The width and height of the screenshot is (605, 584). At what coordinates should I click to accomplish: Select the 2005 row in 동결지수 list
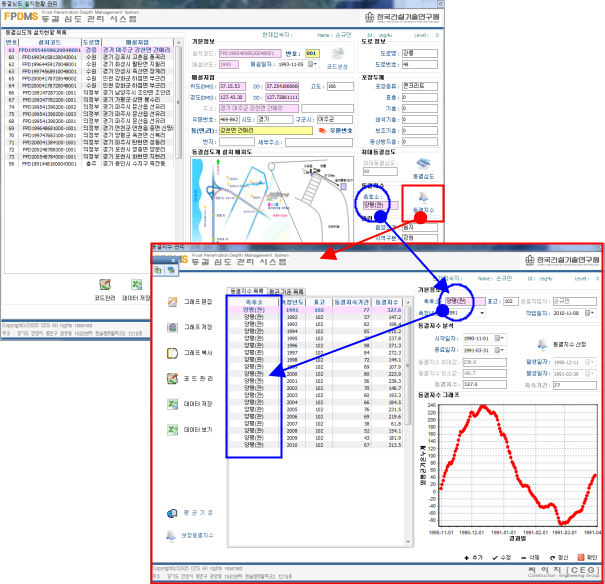(316, 410)
